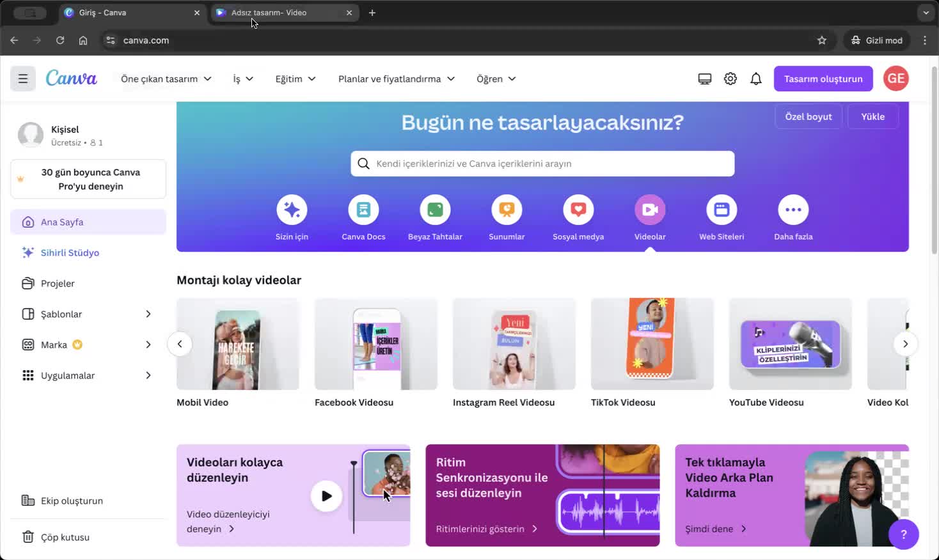Play the video editor preview
This screenshot has width=939, height=560.
[x=326, y=496]
